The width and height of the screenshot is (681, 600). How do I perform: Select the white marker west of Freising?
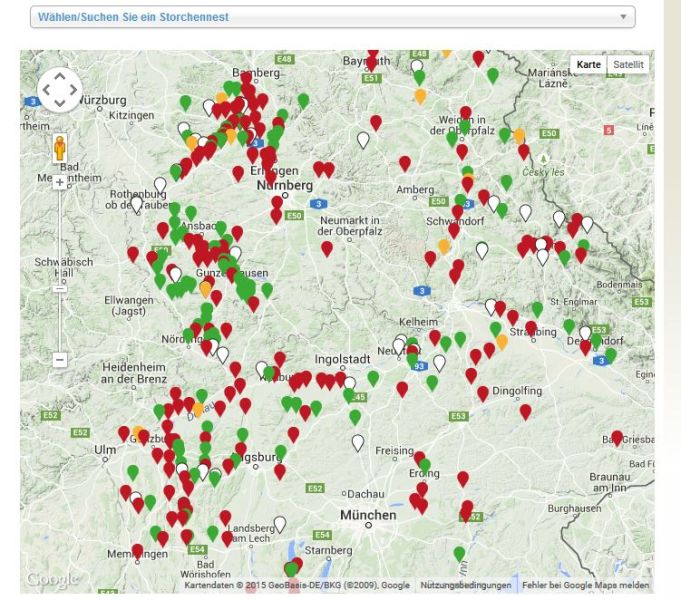[358, 442]
